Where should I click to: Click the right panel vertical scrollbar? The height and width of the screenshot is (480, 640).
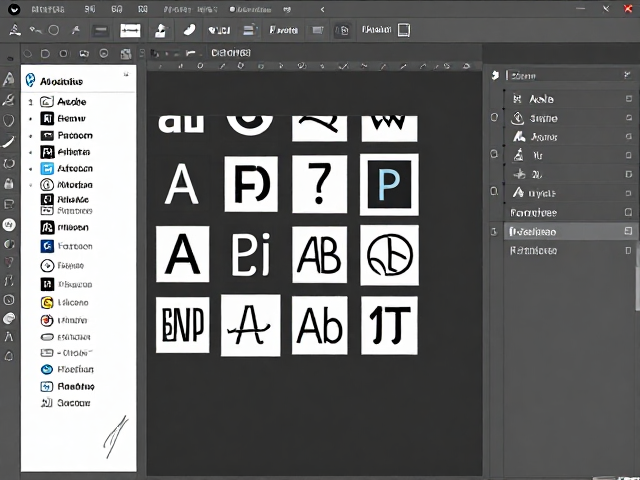pyautogui.click(x=637, y=278)
